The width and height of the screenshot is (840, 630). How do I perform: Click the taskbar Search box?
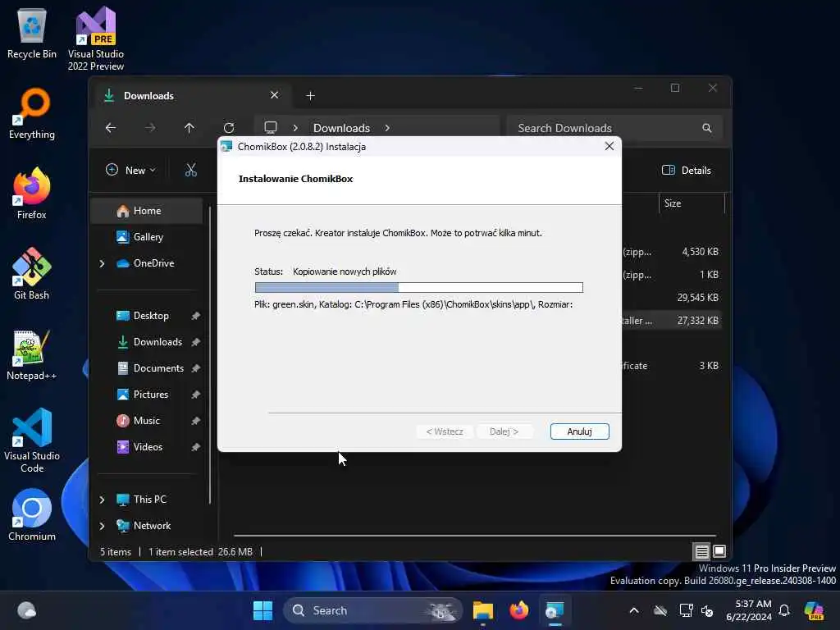coord(372,610)
